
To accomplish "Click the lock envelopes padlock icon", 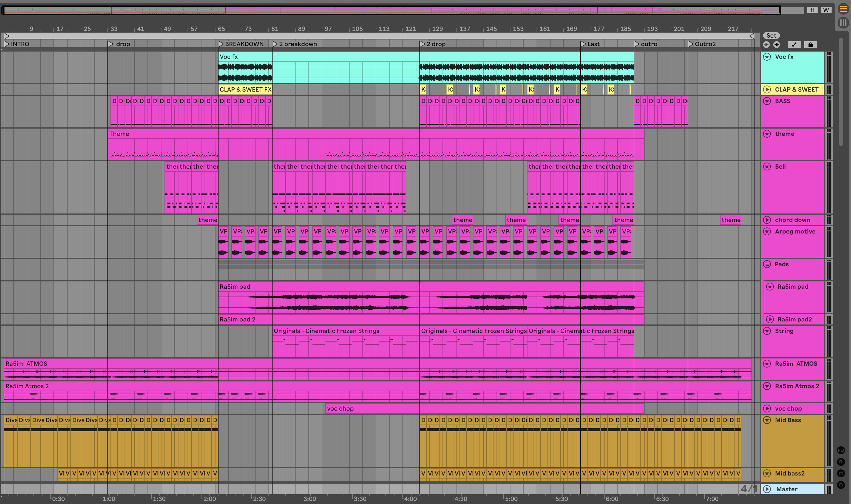I will coord(811,45).
